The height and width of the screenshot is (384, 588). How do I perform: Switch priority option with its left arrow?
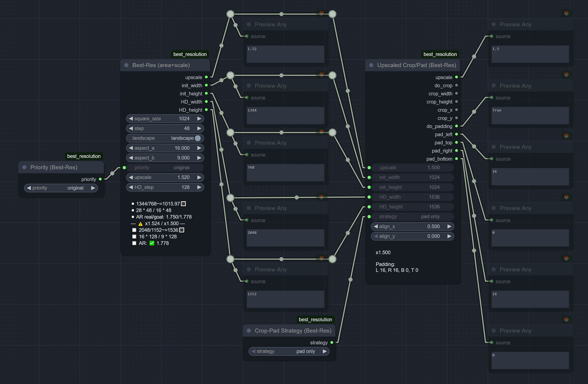point(29,188)
